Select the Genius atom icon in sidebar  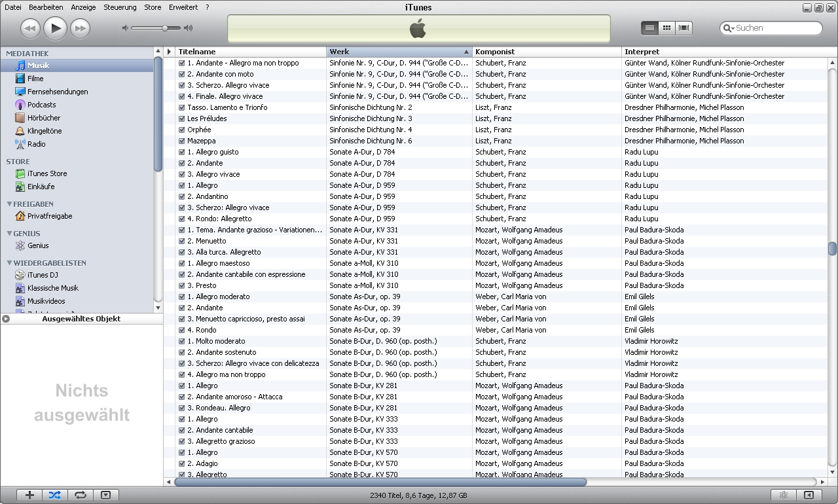20,245
